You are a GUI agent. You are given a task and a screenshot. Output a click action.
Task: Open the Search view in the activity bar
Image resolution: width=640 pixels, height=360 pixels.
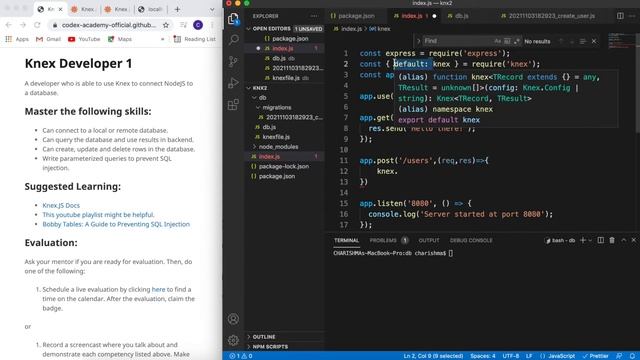(x=233, y=40)
